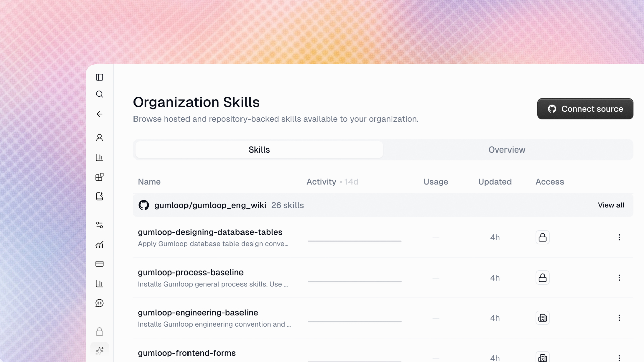The height and width of the screenshot is (362, 644).
Task: Open the sliders settings icon in sidebar
Action: 99,225
